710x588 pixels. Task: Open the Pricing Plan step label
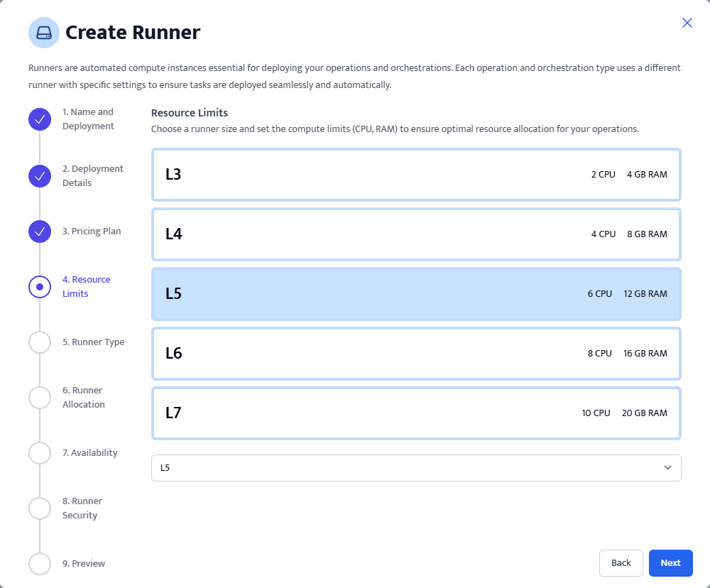point(91,232)
